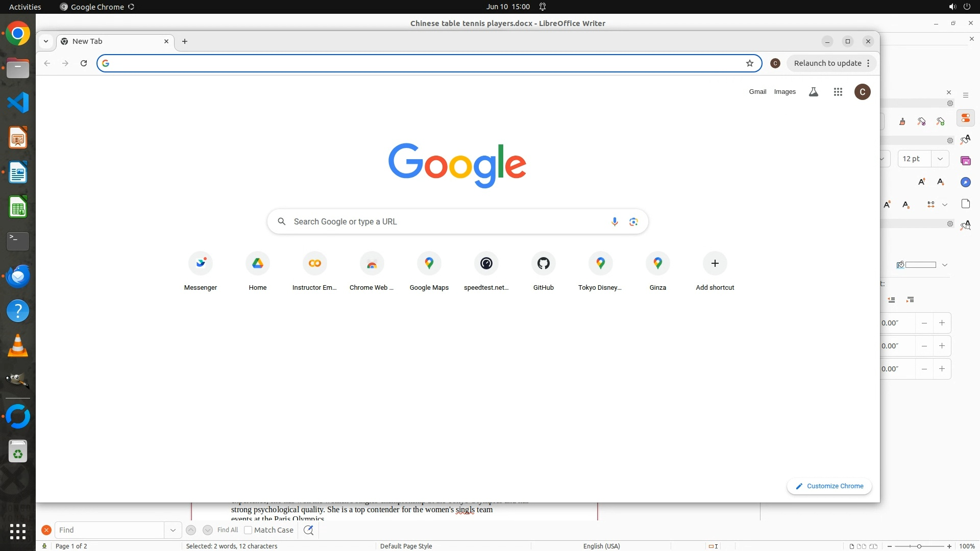This screenshot has height=551, width=980.
Task: Click the zoom slider in the status bar
Action: (919, 546)
